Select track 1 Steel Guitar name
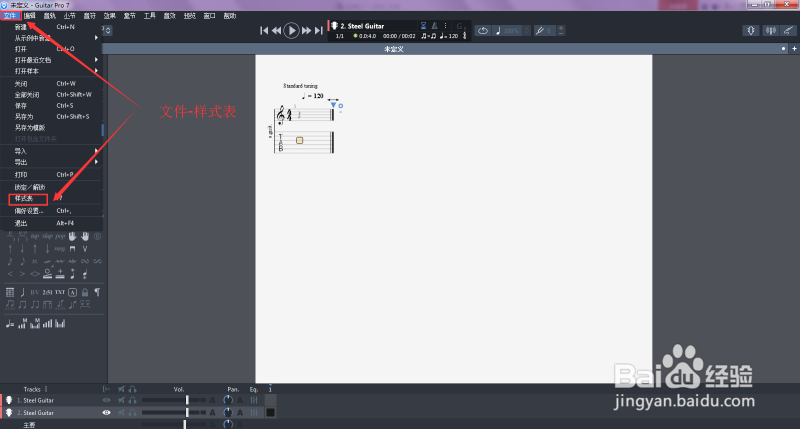This screenshot has height=429, width=800. (36, 400)
